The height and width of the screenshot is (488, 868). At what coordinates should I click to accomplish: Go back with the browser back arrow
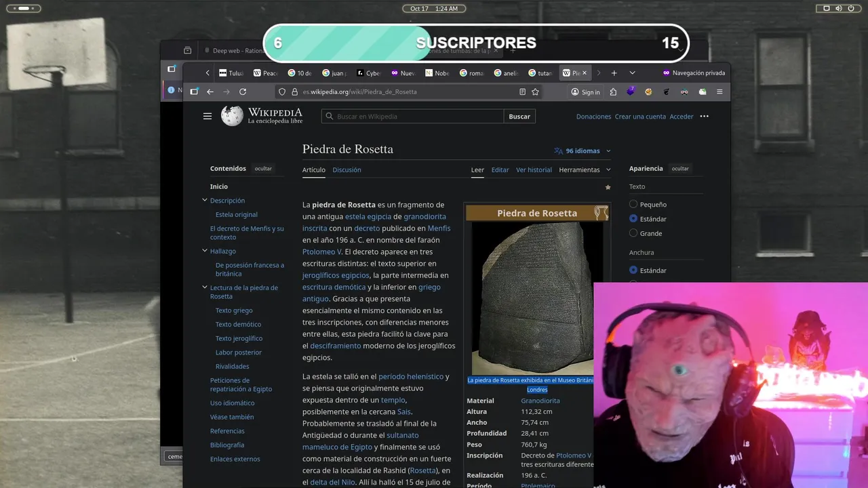(x=210, y=91)
